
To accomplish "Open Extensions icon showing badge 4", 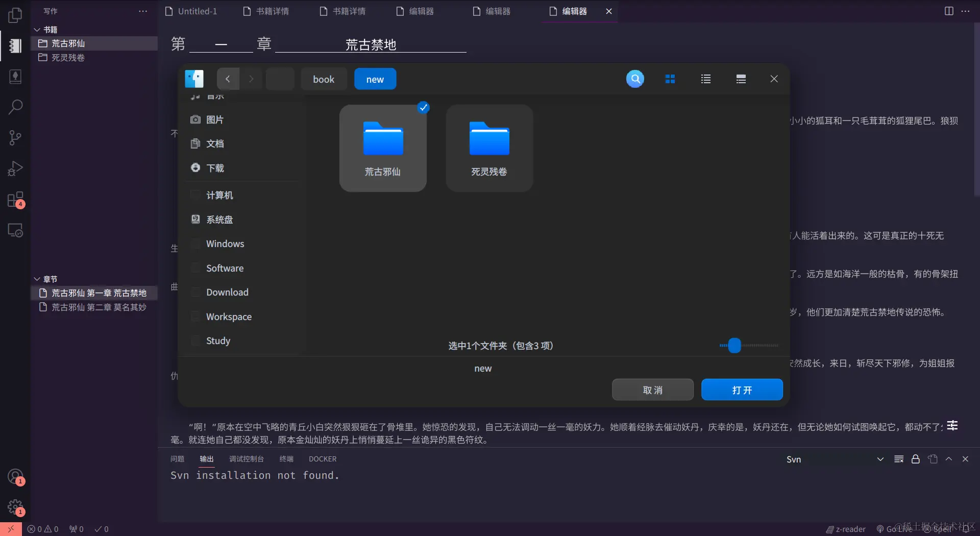I will click(15, 200).
